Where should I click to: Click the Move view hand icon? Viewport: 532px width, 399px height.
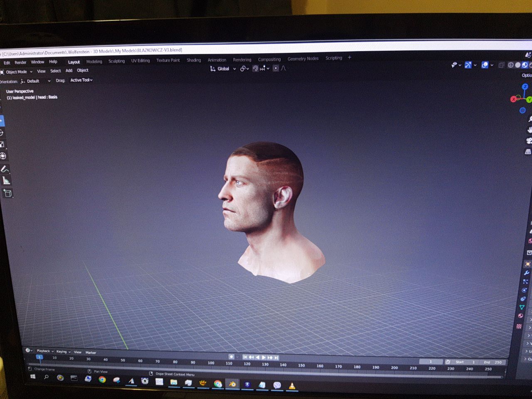coord(530,130)
